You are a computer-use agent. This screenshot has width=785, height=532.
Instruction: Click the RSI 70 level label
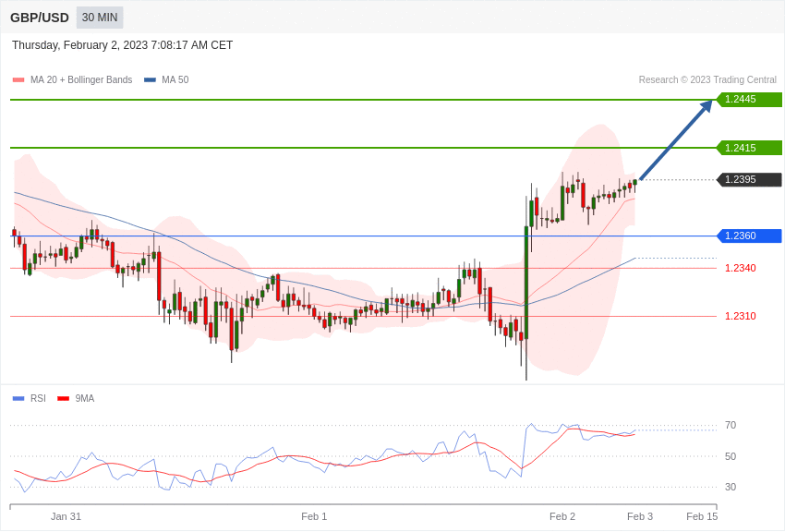[731, 426]
